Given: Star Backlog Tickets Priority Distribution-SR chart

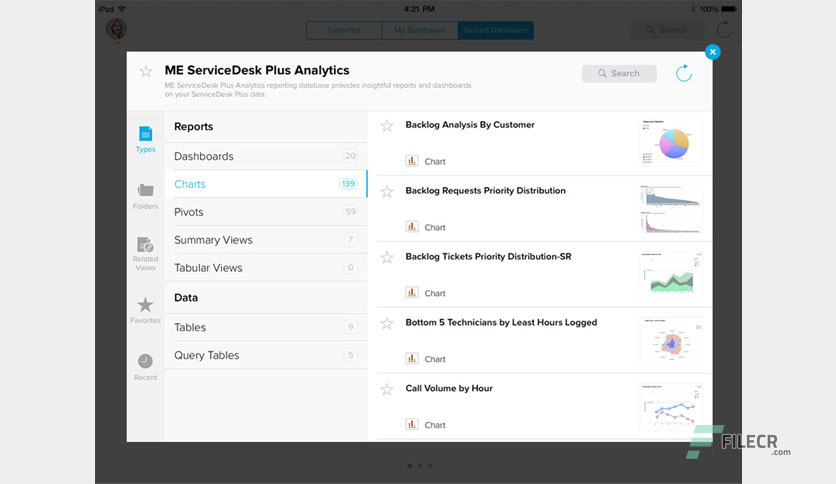Looking at the screenshot, I should [x=387, y=257].
